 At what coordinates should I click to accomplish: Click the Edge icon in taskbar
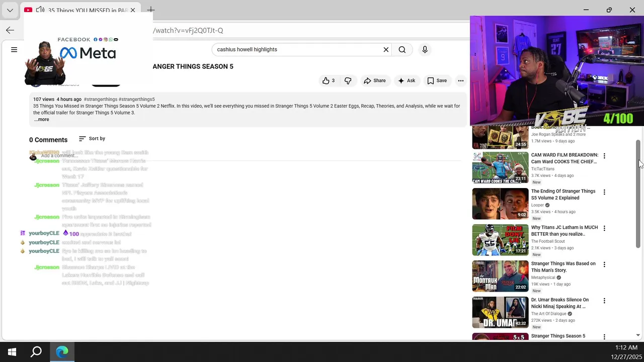click(x=62, y=352)
